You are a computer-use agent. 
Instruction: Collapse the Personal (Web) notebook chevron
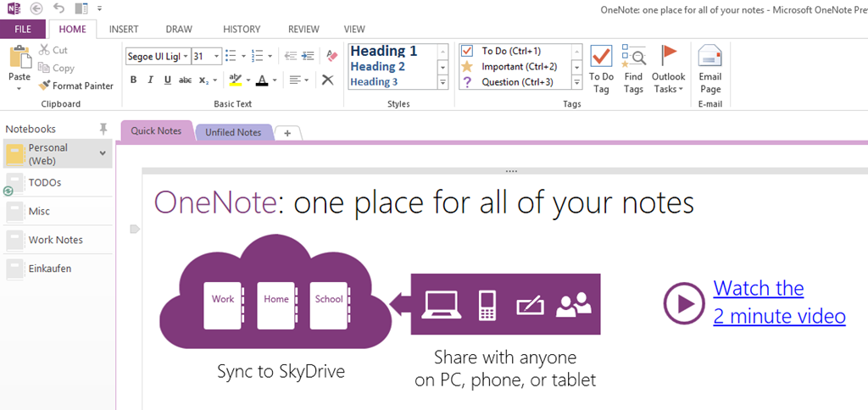pyautogui.click(x=103, y=153)
